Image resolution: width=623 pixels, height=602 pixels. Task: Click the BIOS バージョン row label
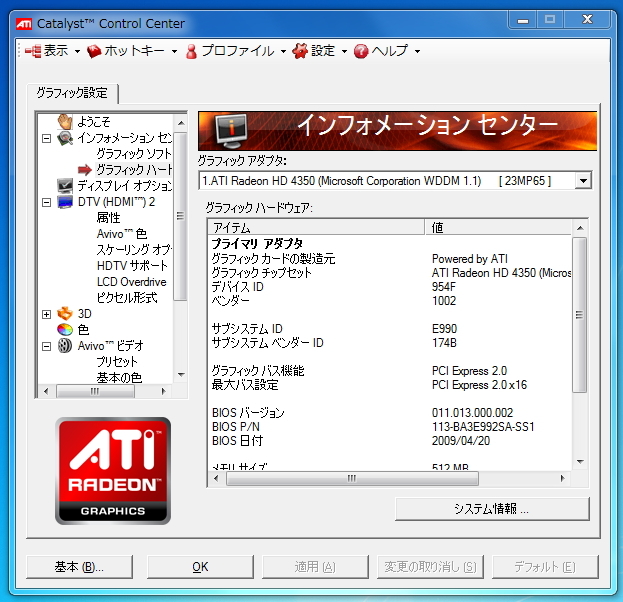248,413
